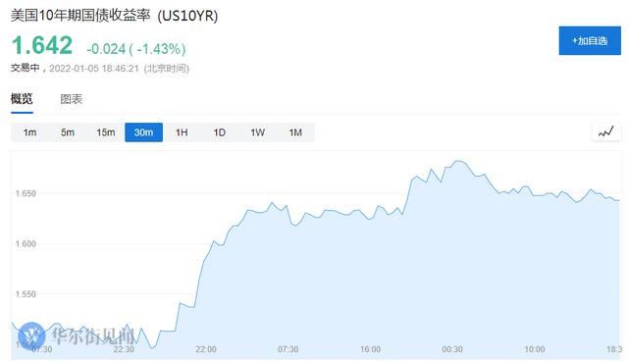Open the 概览 tab
Screen dimensions: 628x364
(x=22, y=99)
